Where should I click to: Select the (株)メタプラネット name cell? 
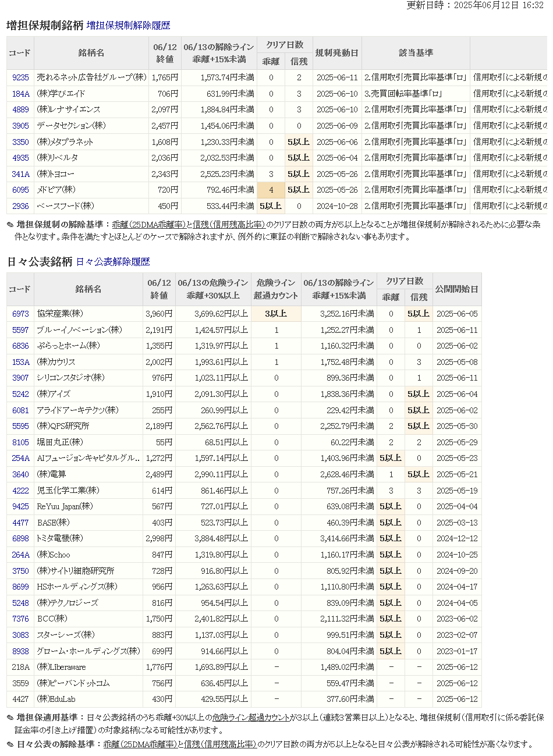[91, 142]
